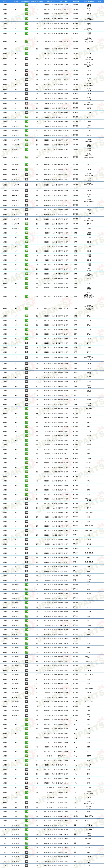Click diesel ON badge for Q5 CAHA row
This screenshot has width=104, height=868.
[27, 802]
